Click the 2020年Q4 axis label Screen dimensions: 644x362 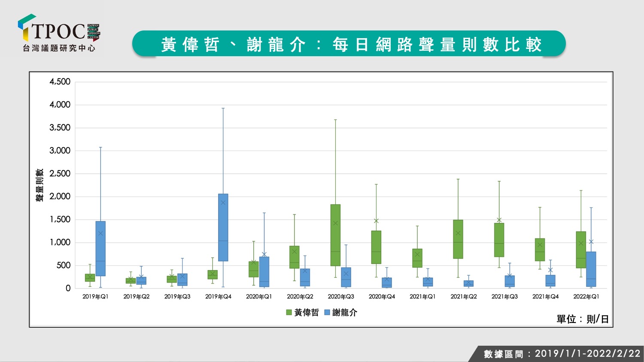382,297
